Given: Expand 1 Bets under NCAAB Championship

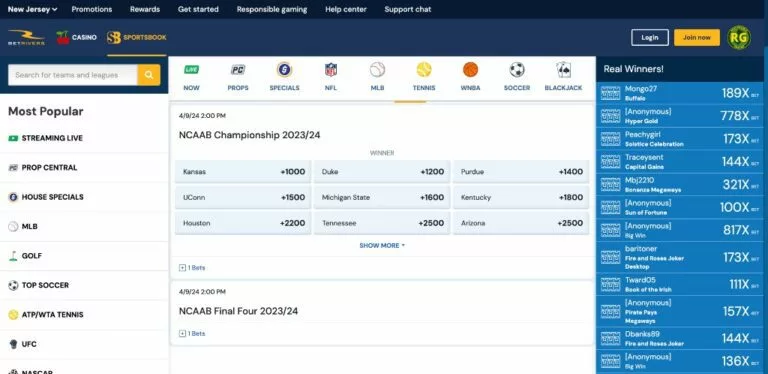Looking at the screenshot, I should (x=192, y=268).
